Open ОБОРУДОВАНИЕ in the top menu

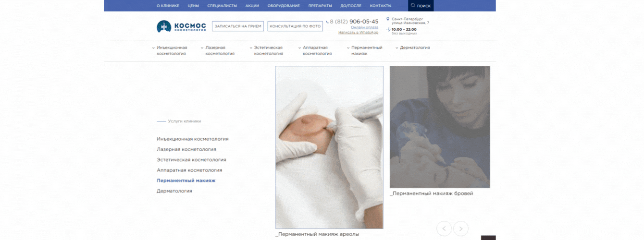[284, 6]
